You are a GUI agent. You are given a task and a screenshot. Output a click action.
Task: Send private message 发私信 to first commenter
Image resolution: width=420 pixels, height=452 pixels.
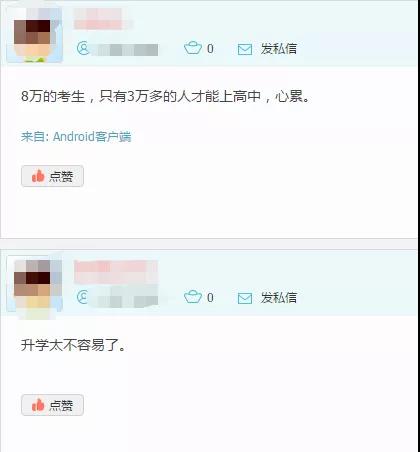coord(279,49)
